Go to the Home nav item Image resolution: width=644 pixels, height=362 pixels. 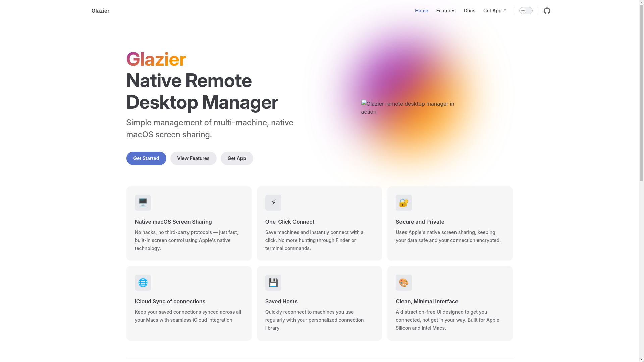(421, 11)
